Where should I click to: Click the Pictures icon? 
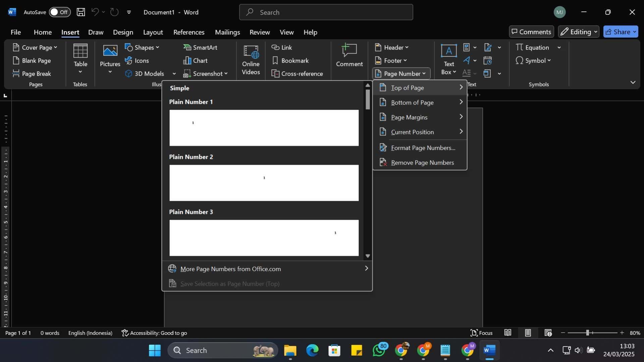110,51
